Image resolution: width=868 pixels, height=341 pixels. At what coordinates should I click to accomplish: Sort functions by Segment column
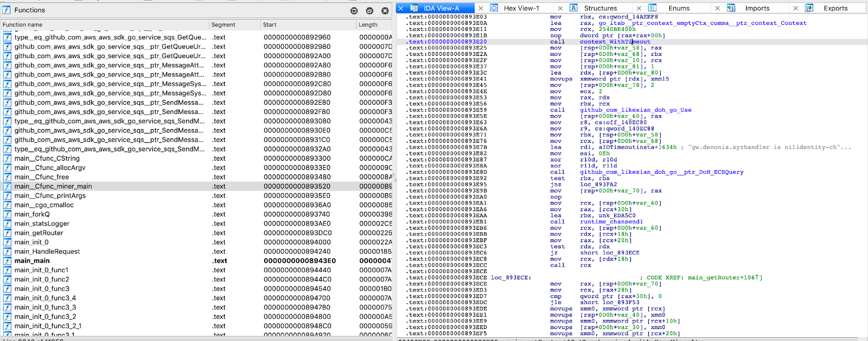pyautogui.click(x=223, y=25)
